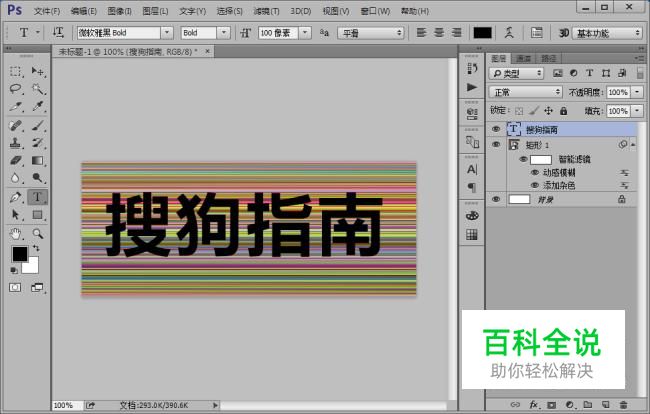Viewport: 650px width, 414px height.
Task: Select the Healing Brush bandage tool
Action: pyautogui.click(x=16, y=125)
